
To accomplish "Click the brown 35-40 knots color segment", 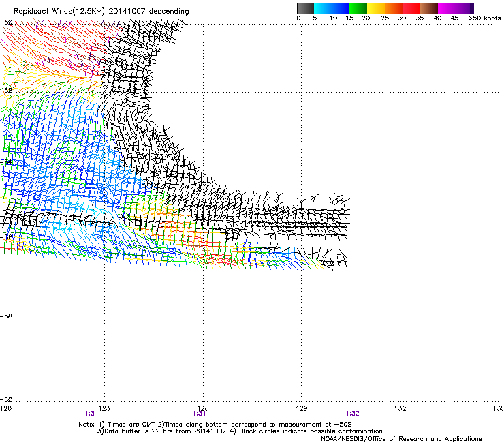I will tap(429, 8).
